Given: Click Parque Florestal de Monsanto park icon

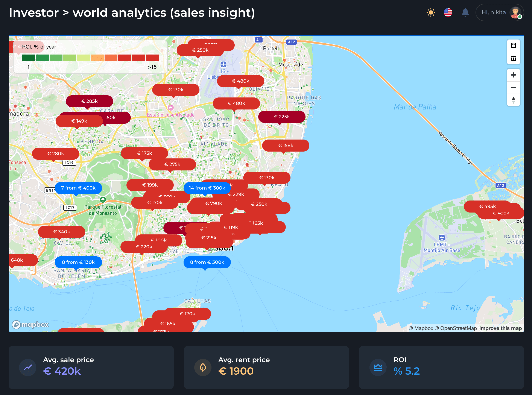Looking at the screenshot, I should point(103,199).
